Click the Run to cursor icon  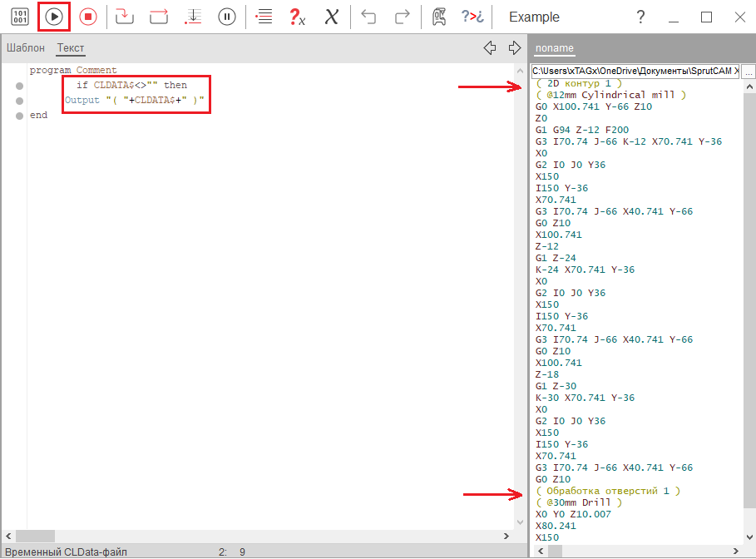coord(193,17)
